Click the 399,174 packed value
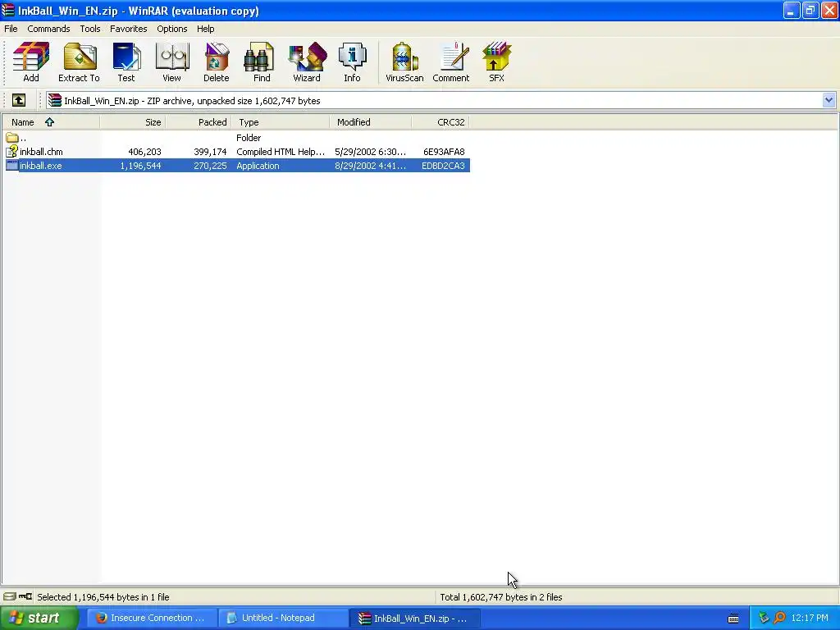Image resolution: width=840 pixels, height=630 pixels. coord(211,152)
